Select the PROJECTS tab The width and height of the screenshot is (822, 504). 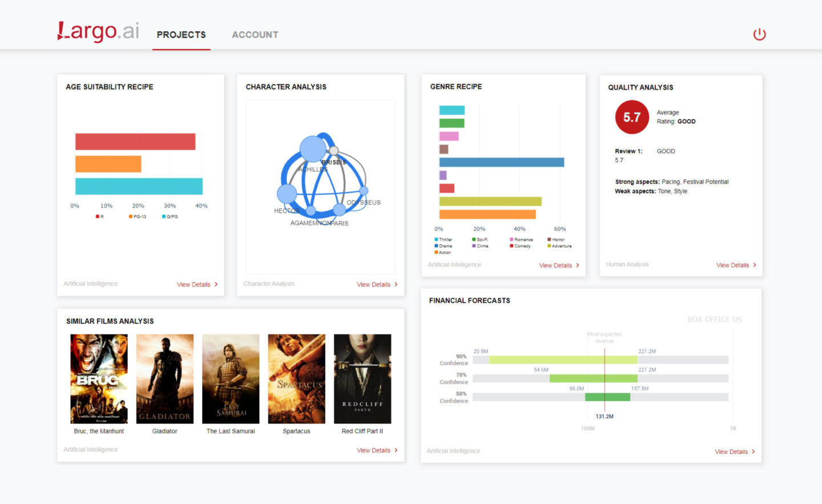point(181,34)
